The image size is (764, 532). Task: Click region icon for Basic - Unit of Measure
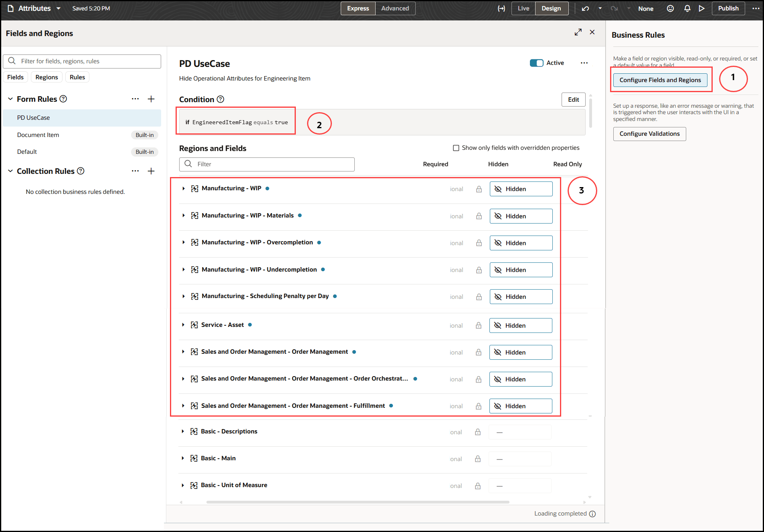click(194, 486)
